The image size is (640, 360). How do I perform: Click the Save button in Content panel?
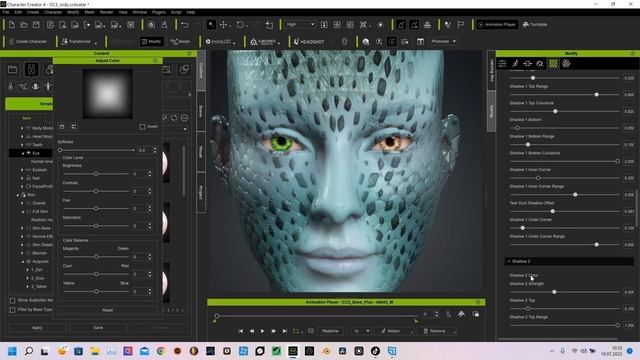click(98, 328)
